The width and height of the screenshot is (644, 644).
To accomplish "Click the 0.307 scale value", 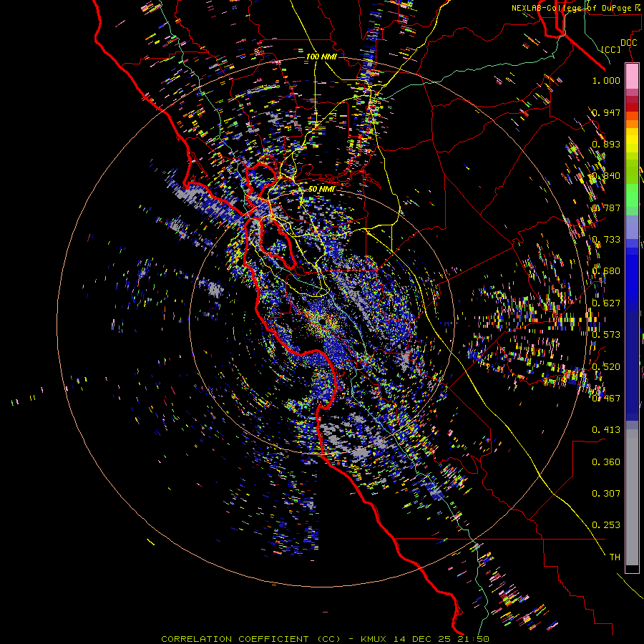I will point(606,493).
